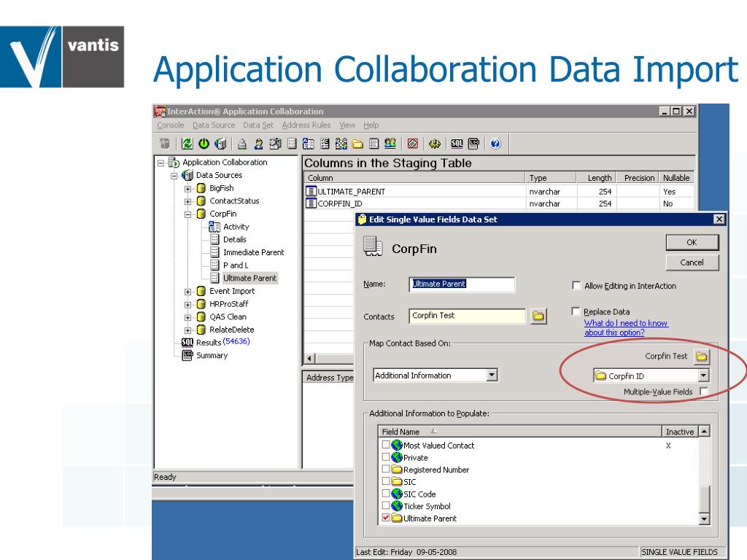Open the Help menu
Image resolution: width=747 pixels, height=560 pixels.
click(371, 125)
